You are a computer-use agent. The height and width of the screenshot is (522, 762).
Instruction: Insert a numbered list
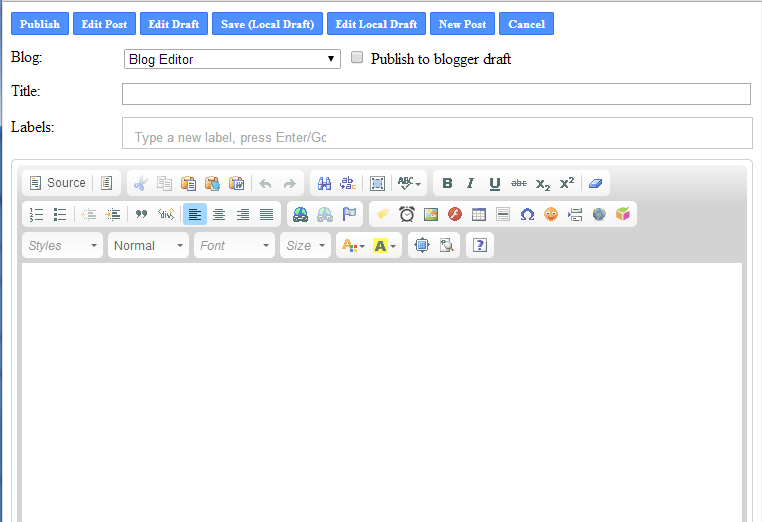37,214
